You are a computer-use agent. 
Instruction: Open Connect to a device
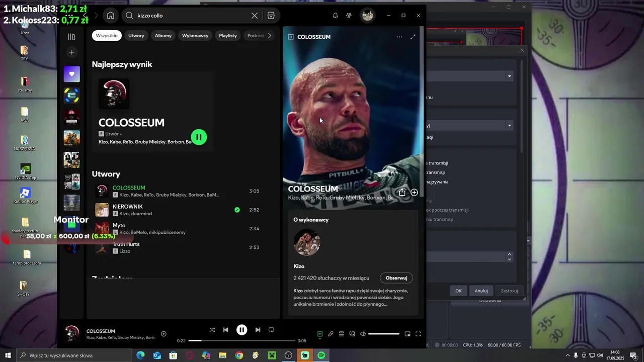(x=352, y=334)
